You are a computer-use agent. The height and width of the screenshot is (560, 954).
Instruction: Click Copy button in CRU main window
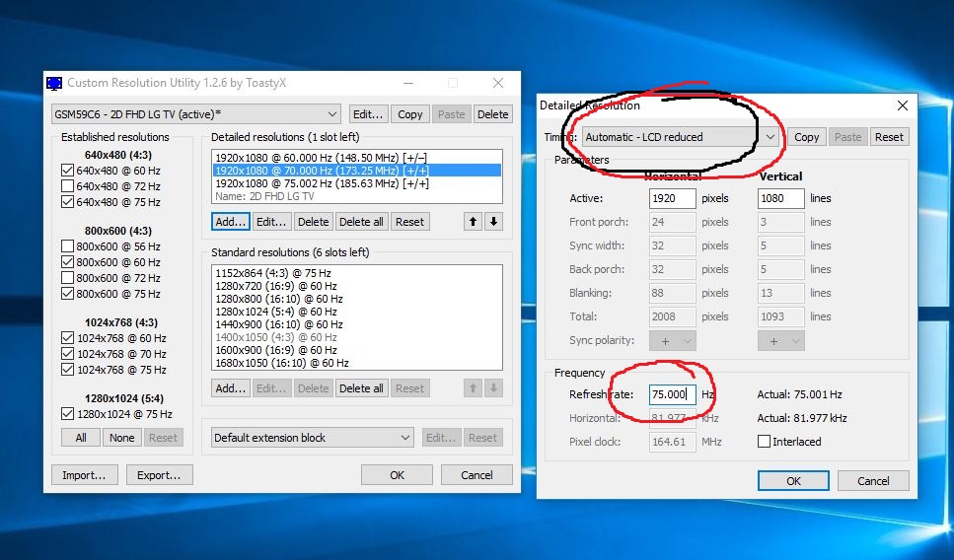pyautogui.click(x=410, y=114)
